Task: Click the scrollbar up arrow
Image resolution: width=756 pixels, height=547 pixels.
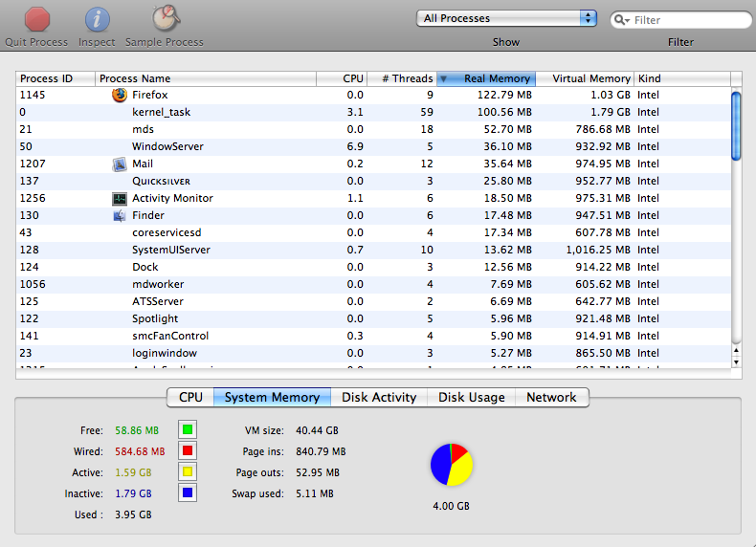Action: click(x=736, y=350)
